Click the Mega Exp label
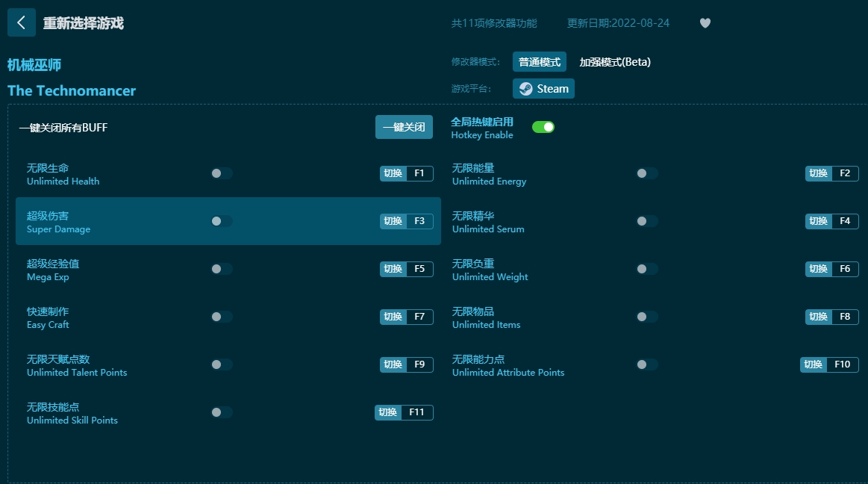Viewport: 868px width, 484px height. [x=49, y=277]
